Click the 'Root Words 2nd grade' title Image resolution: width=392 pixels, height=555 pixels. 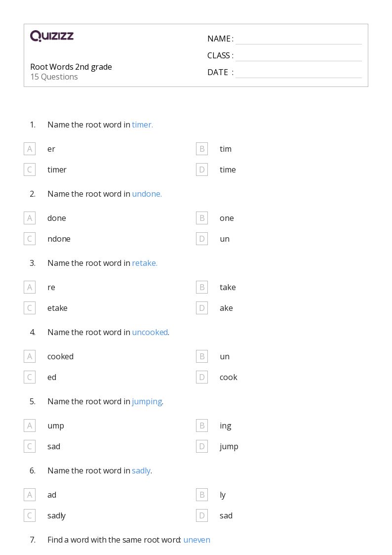click(71, 67)
